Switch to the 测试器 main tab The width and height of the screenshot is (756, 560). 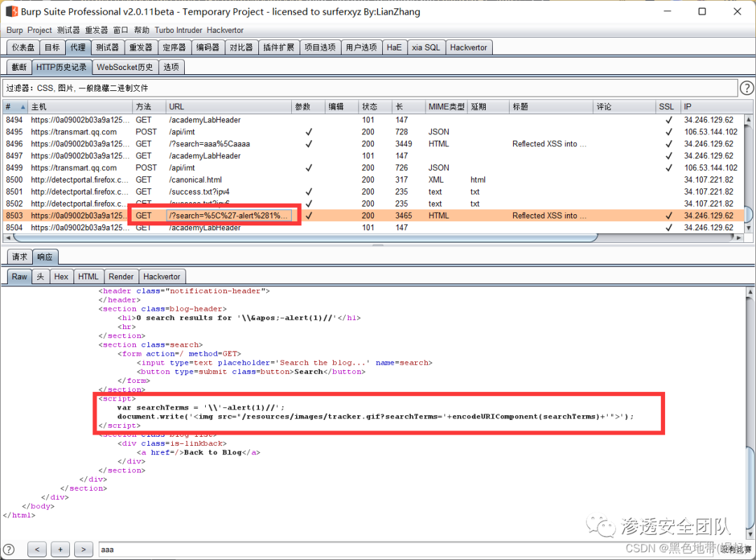pos(107,48)
